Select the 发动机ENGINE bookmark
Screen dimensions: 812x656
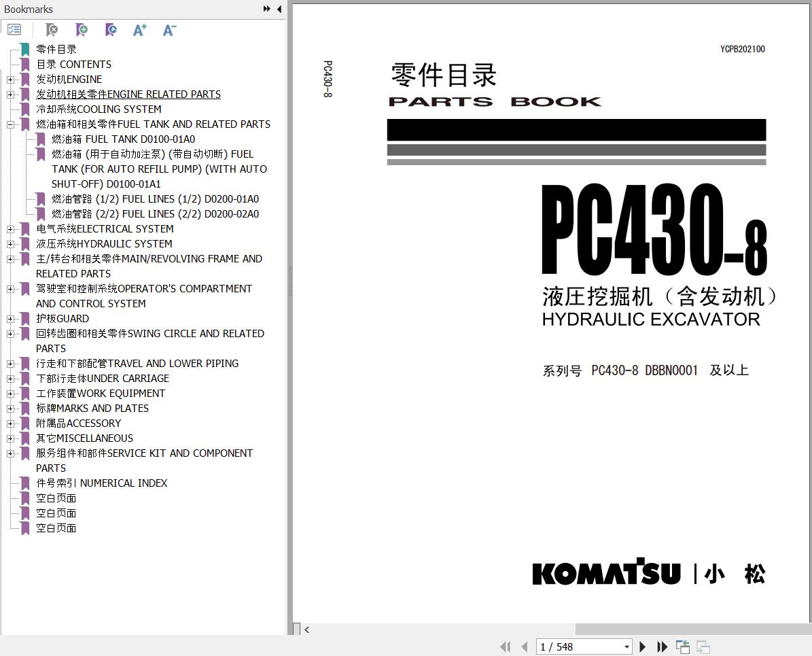coord(69,80)
